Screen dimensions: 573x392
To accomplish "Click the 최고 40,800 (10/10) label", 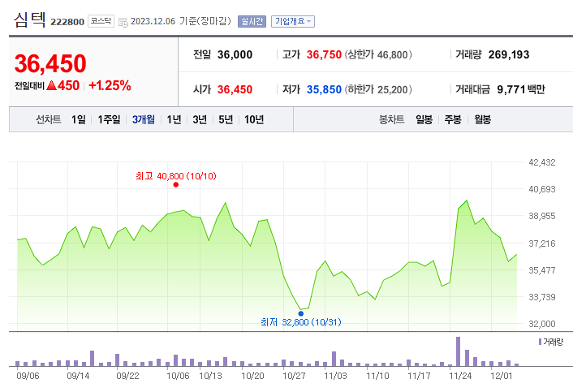I will [x=176, y=176].
